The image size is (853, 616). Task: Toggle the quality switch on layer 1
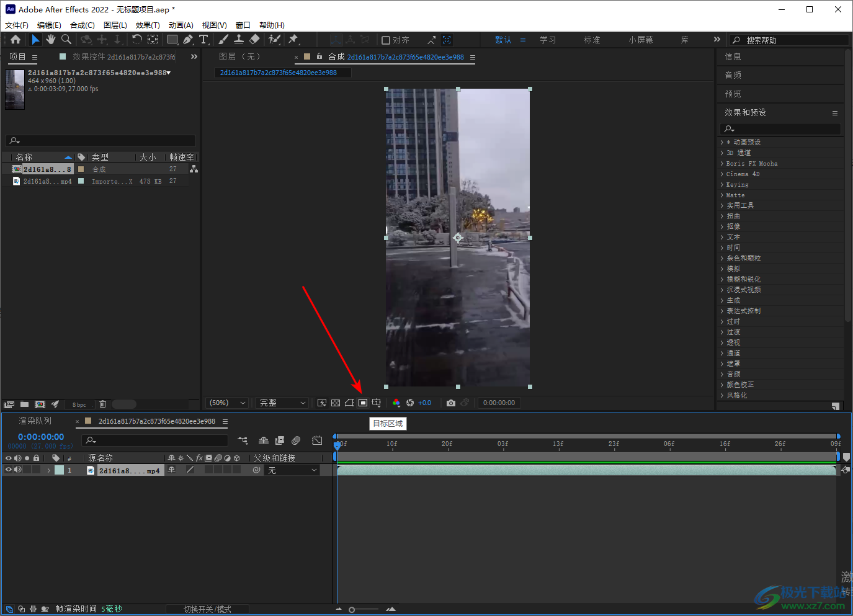click(x=190, y=470)
